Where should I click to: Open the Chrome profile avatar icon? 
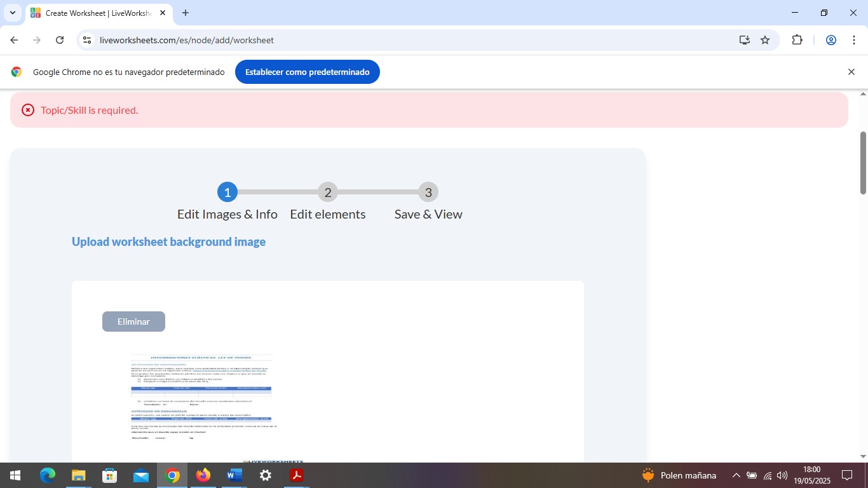click(831, 40)
